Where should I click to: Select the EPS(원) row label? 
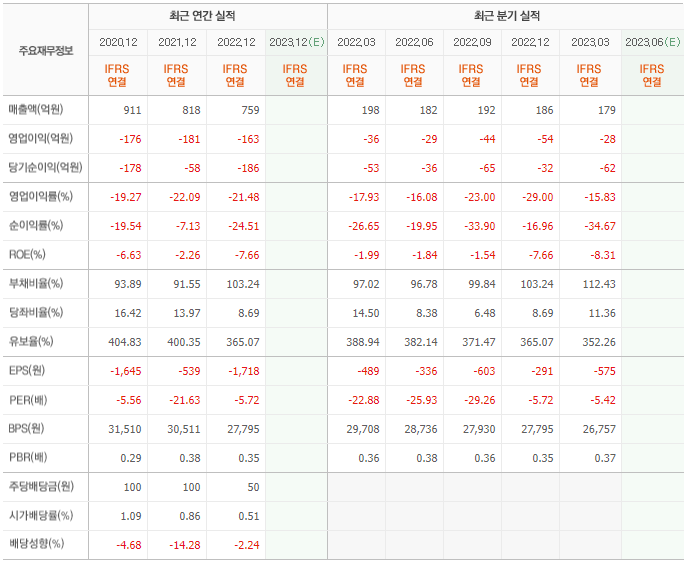27,370
